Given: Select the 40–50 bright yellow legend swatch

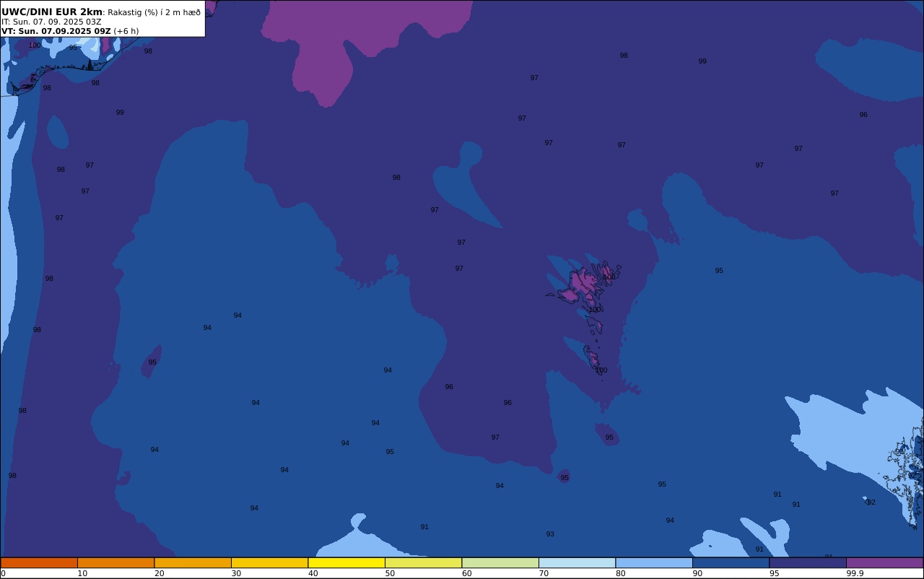Looking at the screenshot, I should tap(346, 562).
